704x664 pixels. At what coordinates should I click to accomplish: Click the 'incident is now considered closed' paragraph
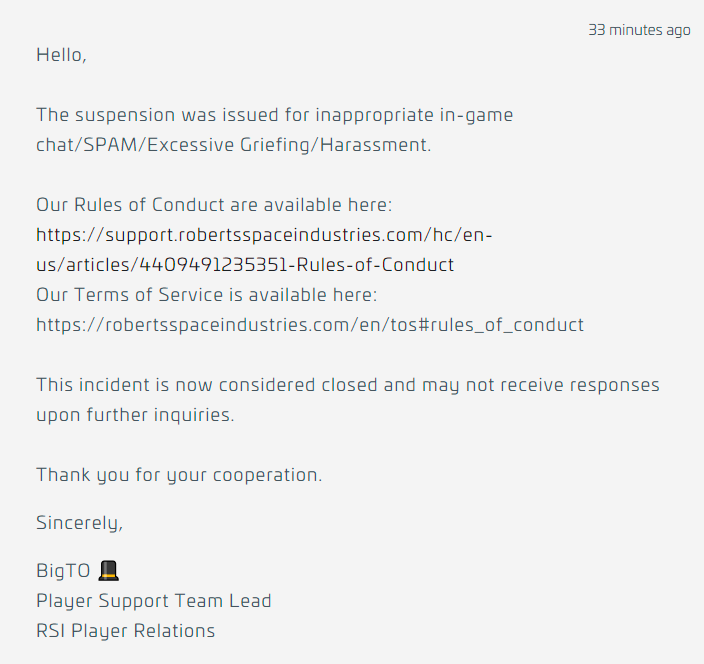coord(348,400)
